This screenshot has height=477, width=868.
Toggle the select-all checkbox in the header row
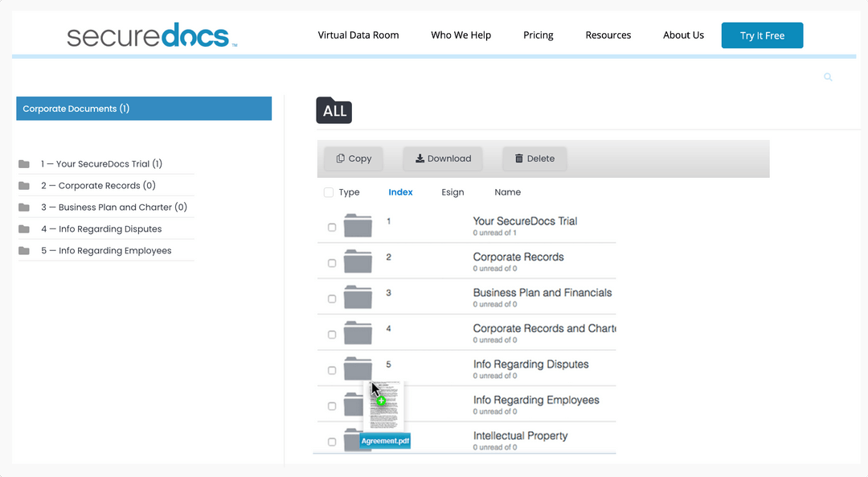[x=329, y=192]
